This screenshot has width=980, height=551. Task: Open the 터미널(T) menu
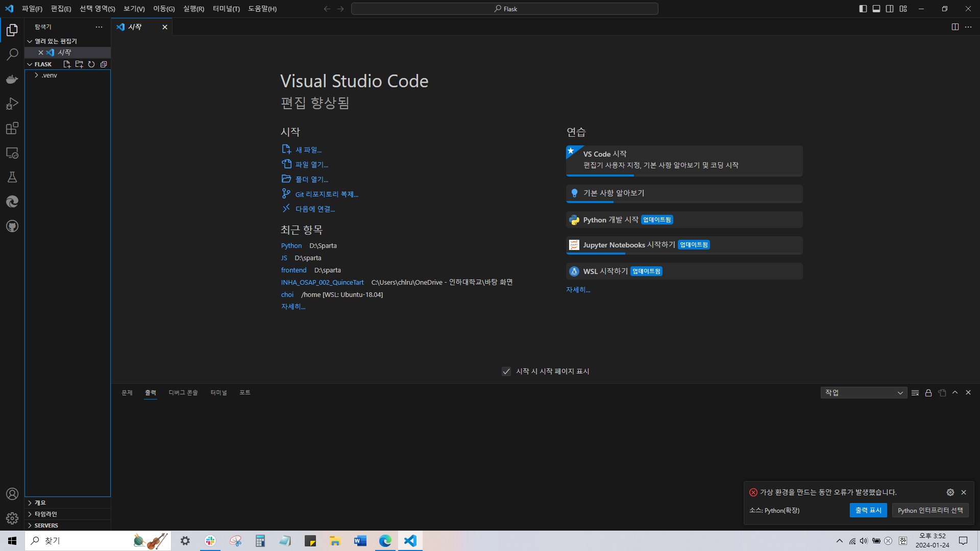point(226,9)
